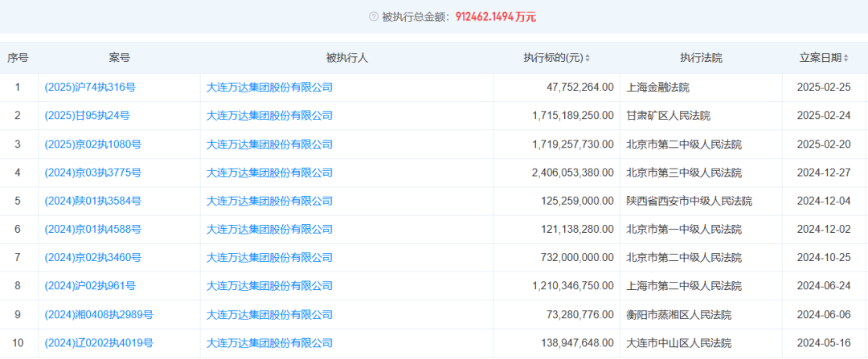Click the 被执行人 column header
868x359 pixels.
tap(346, 58)
